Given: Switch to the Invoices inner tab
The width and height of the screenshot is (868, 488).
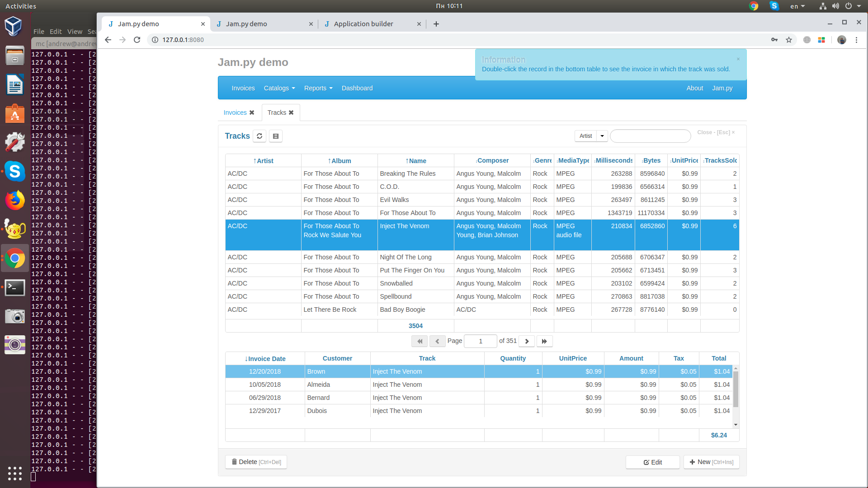Looking at the screenshot, I should click(235, 113).
